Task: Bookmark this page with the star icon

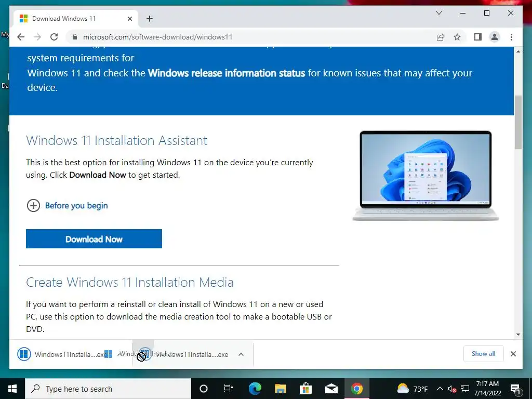Action: point(457,37)
